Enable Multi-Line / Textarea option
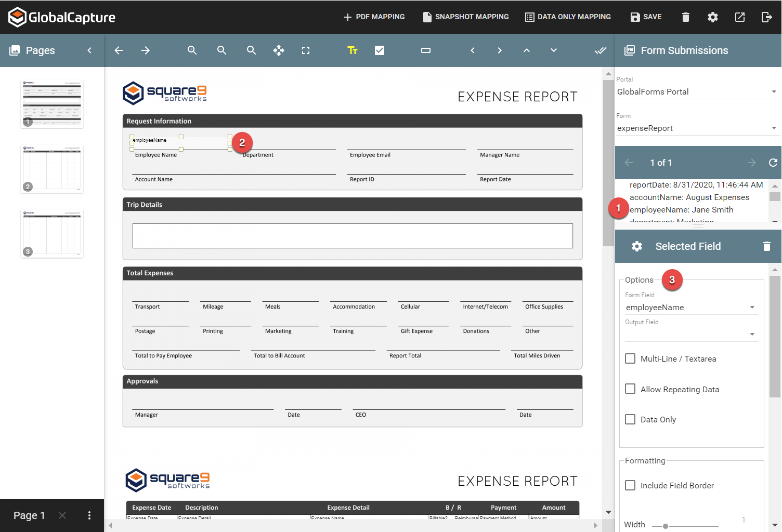This screenshot has height=532, width=782. point(630,358)
